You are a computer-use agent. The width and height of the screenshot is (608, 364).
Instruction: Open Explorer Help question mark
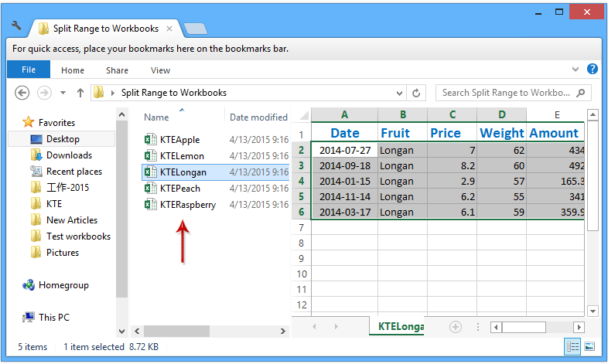point(592,70)
